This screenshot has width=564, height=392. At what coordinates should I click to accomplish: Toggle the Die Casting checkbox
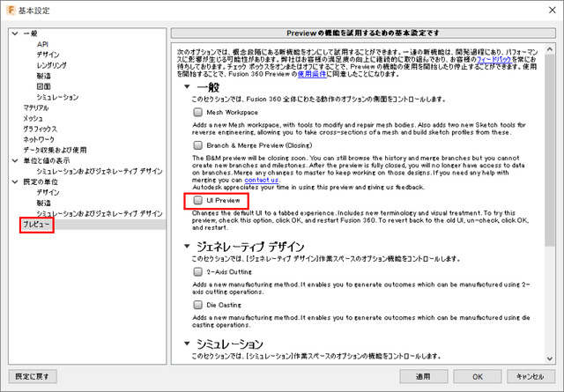pyautogui.click(x=197, y=305)
